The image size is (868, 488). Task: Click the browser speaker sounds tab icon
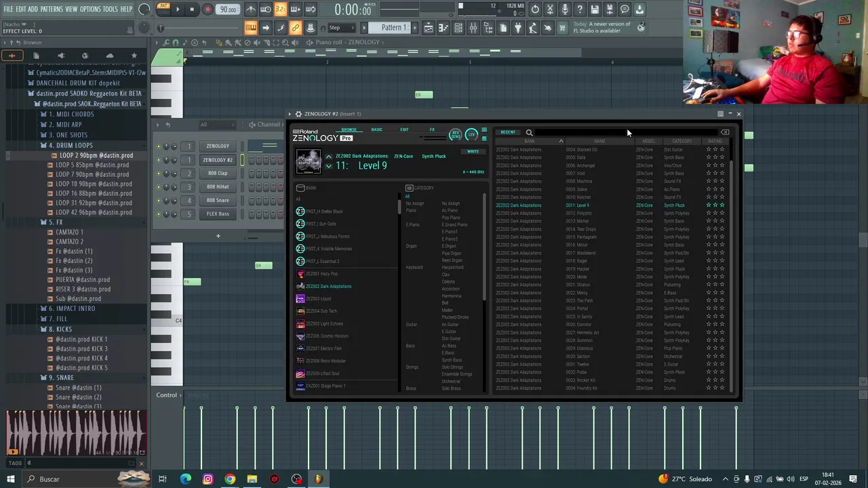60,56
